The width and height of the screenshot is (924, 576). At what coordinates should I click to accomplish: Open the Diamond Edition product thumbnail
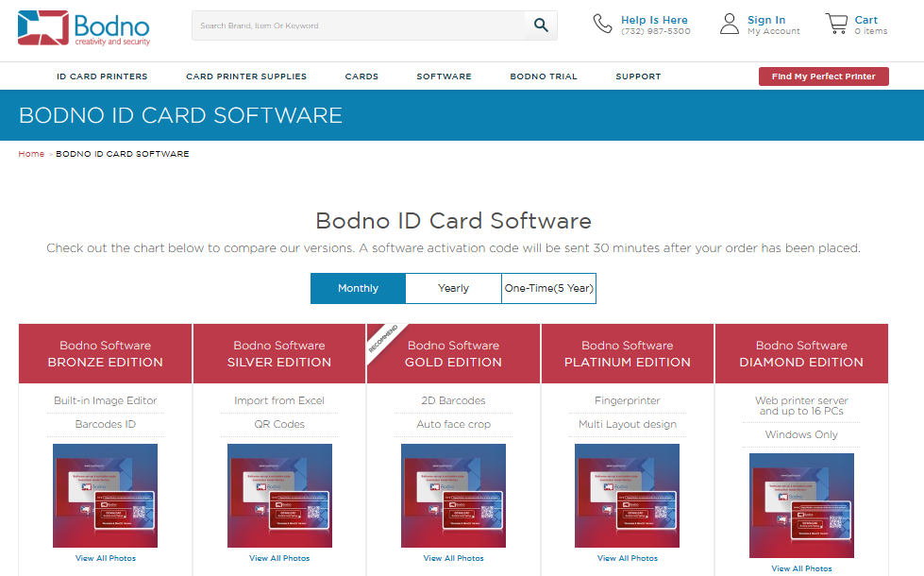[x=801, y=505]
